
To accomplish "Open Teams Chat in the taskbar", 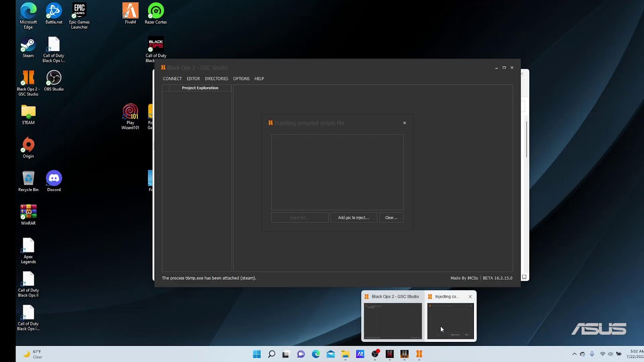I will 301,354.
